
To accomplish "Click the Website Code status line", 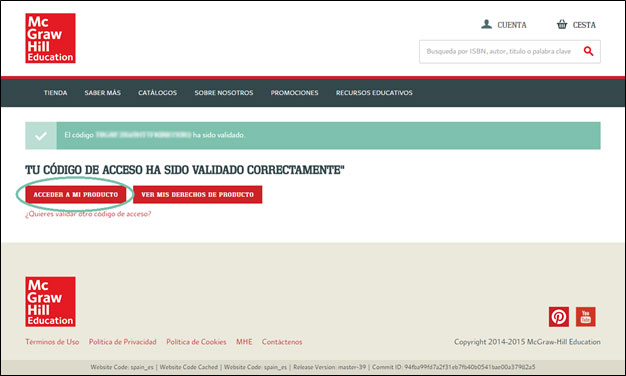I will pyautogui.click(x=313, y=367).
